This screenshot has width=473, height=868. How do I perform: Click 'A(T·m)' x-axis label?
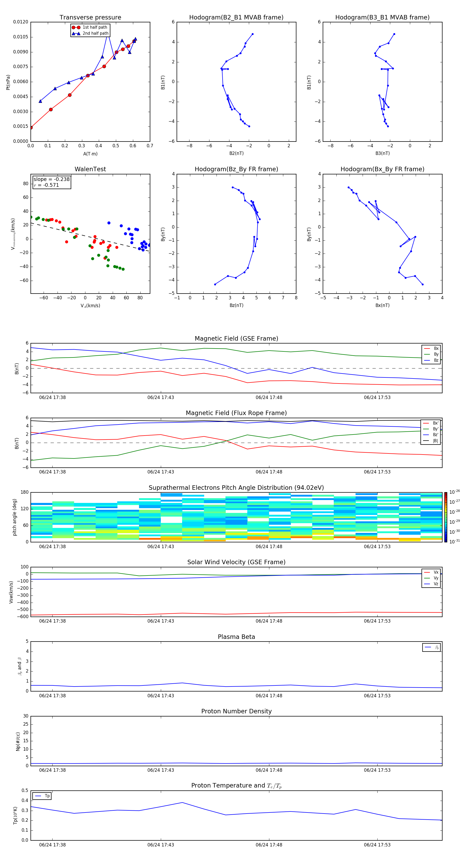pos(90,154)
